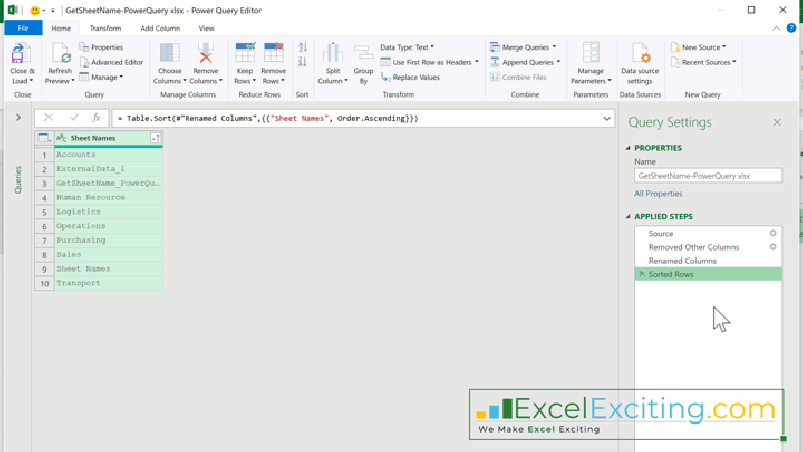Cancel formula edit with the X icon

(48, 118)
